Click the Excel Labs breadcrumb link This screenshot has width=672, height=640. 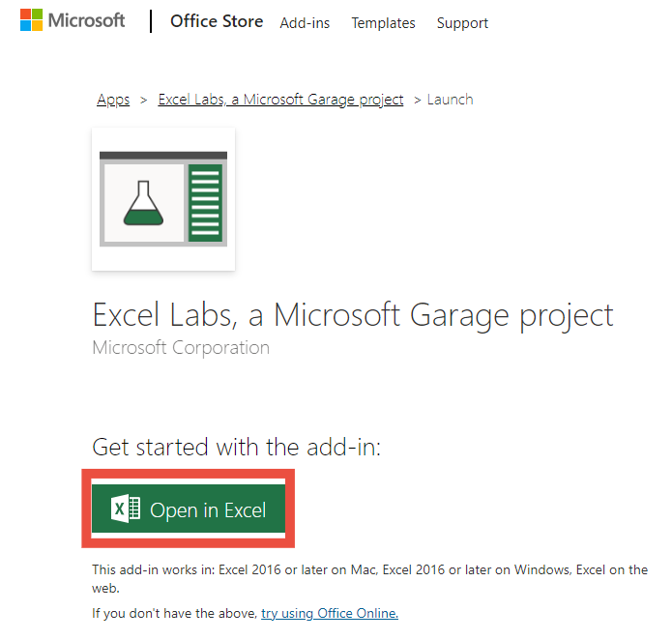point(280,100)
